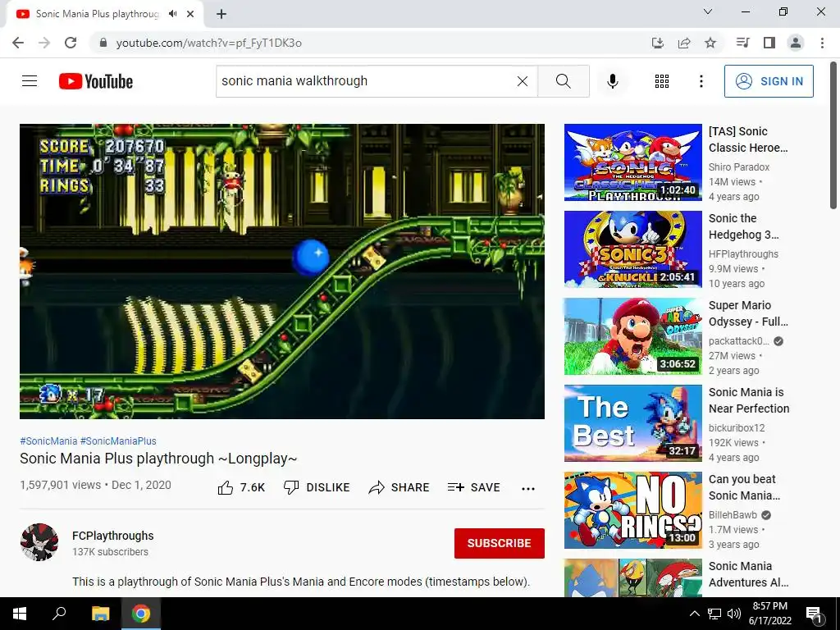
Task: Go to the YouTube home logo
Action: pyautogui.click(x=96, y=81)
